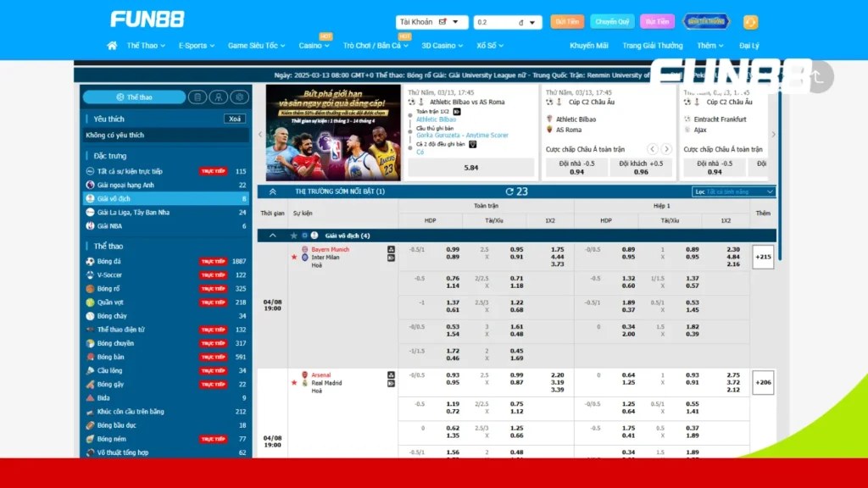Click the Rút Tiền withdraw button
This screenshot has height=488, width=868.
657,21
